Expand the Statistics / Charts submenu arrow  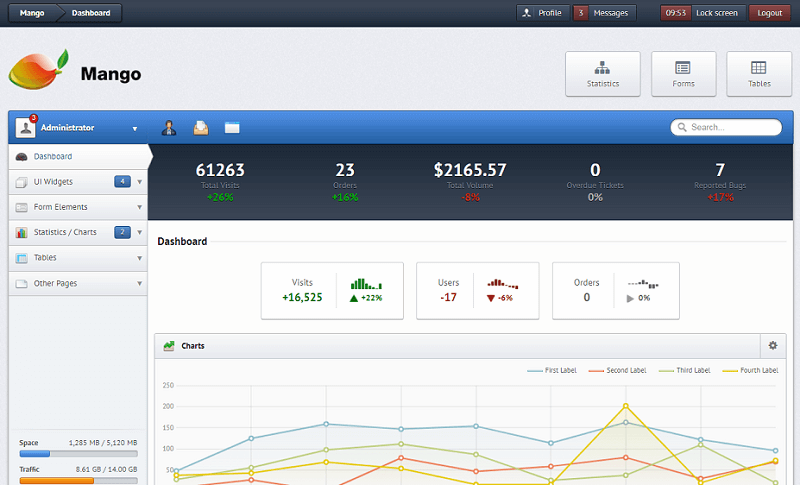[x=139, y=233]
